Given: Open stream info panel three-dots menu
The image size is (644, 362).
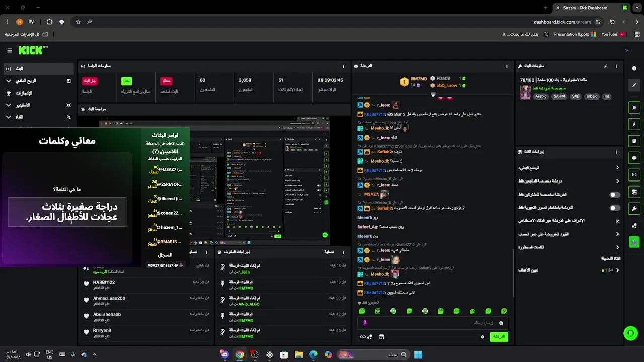Looking at the screenshot, I should (616, 66).
